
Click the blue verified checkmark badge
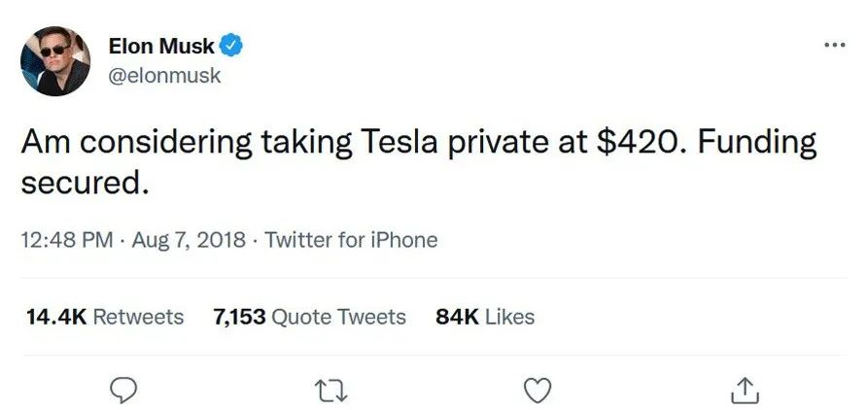pyautogui.click(x=232, y=46)
